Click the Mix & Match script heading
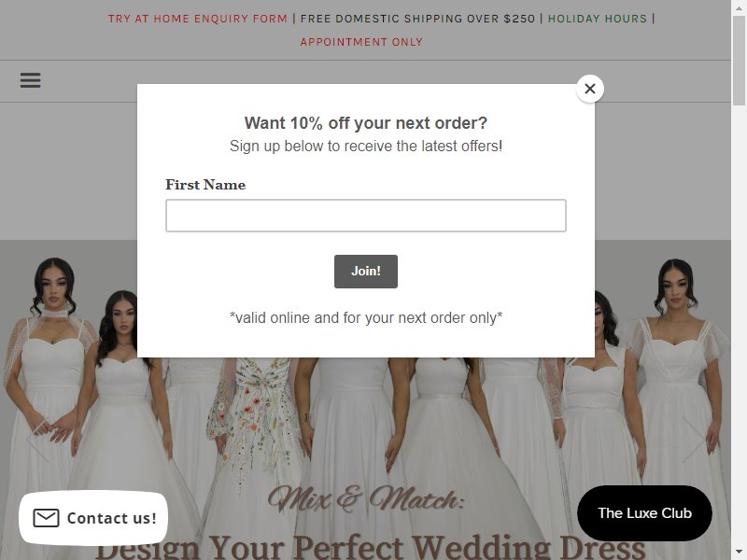This screenshot has height=560, width=747. [366, 499]
